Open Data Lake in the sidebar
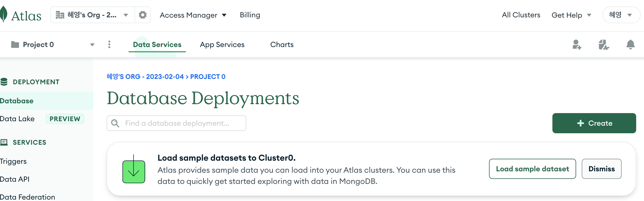This screenshot has height=201, width=644. point(17,119)
